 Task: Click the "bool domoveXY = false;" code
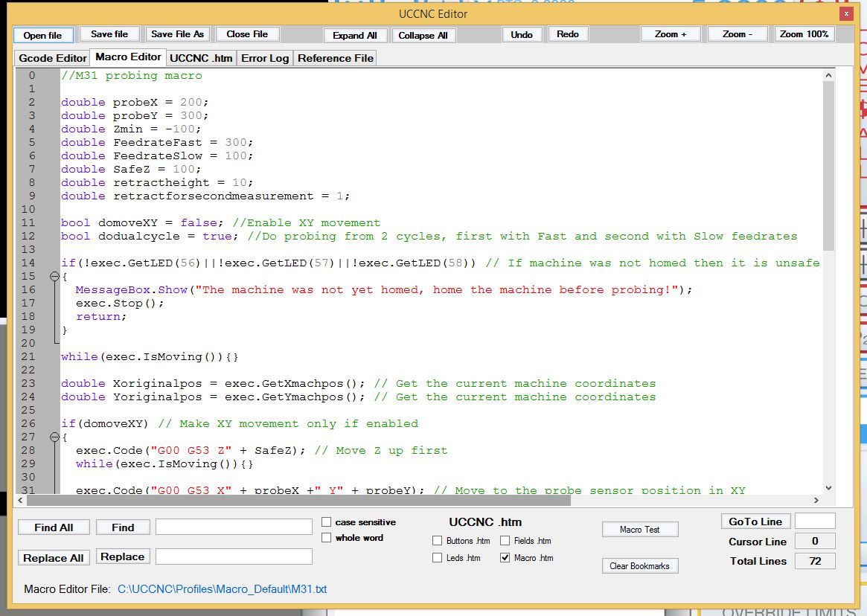[142, 223]
